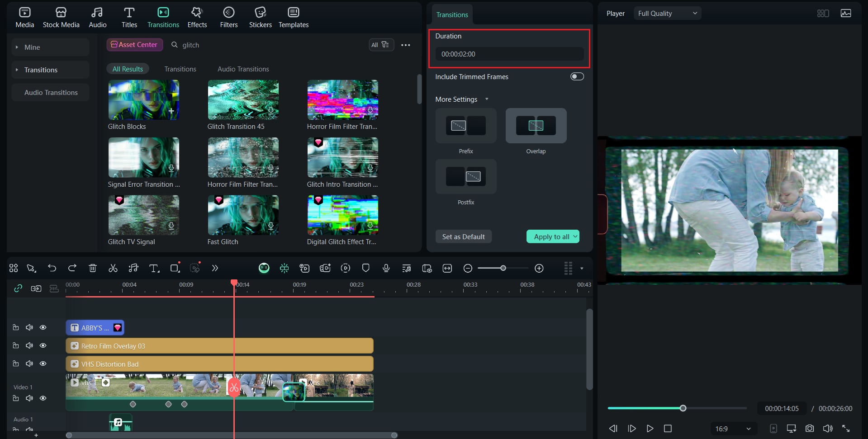Viewport: 868px width, 439px height.
Task: Open the Templates panel
Action: [293, 17]
